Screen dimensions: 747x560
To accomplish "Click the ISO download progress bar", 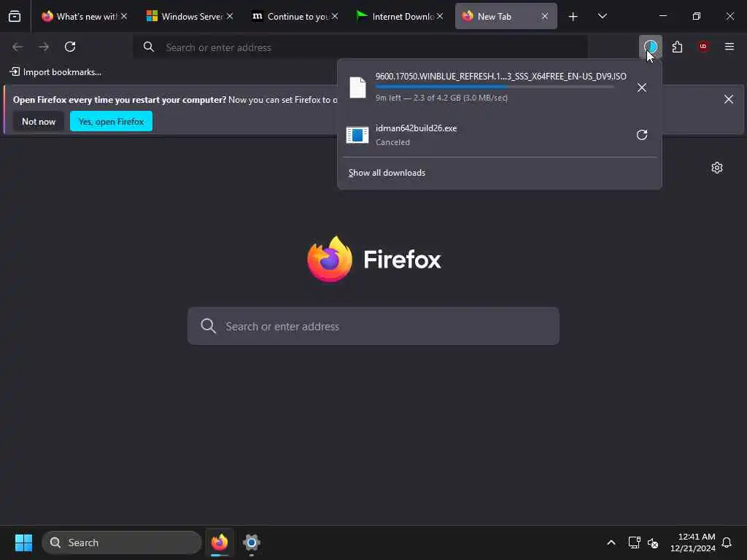I will pos(495,87).
